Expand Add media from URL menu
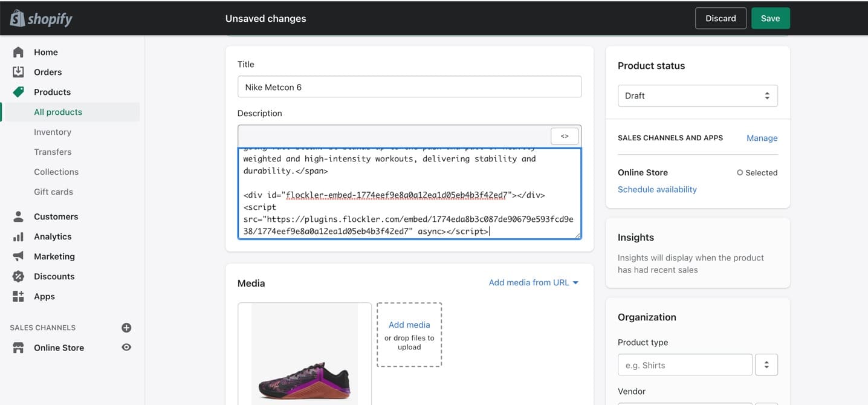The width and height of the screenshot is (868, 405). [x=534, y=282]
